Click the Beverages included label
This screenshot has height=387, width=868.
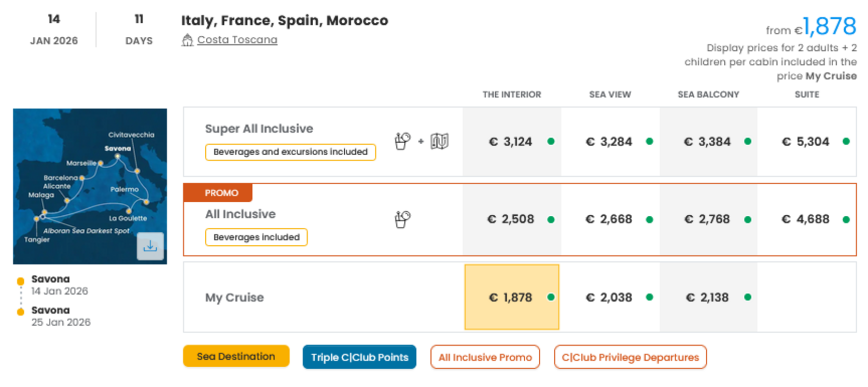point(256,237)
